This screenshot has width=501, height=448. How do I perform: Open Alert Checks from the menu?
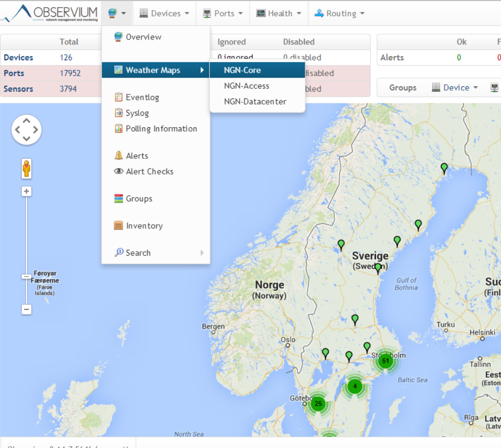pos(156,171)
